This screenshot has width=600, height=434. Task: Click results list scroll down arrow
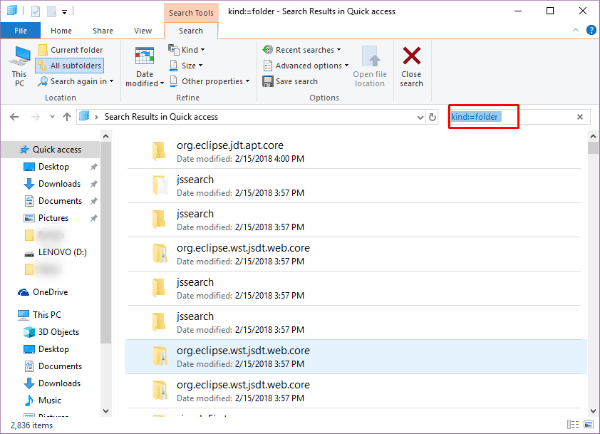pyautogui.click(x=593, y=411)
